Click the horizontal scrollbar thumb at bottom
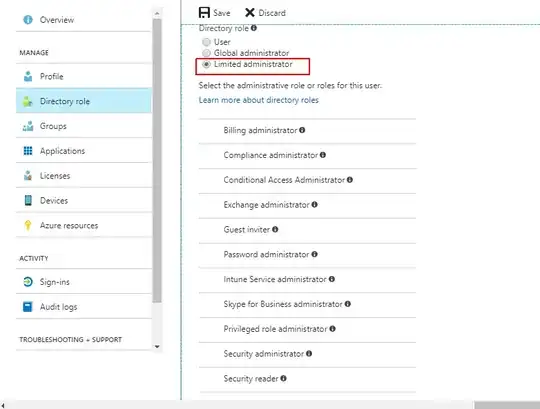The width and height of the screenshot is (540, 409). [507, 405]
